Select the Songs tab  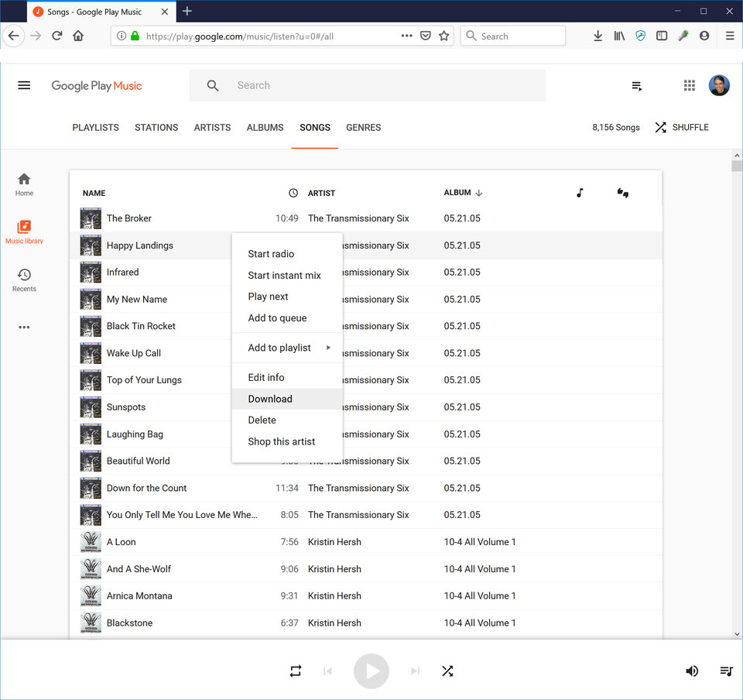pyautogui.click(x=315, y=128)
